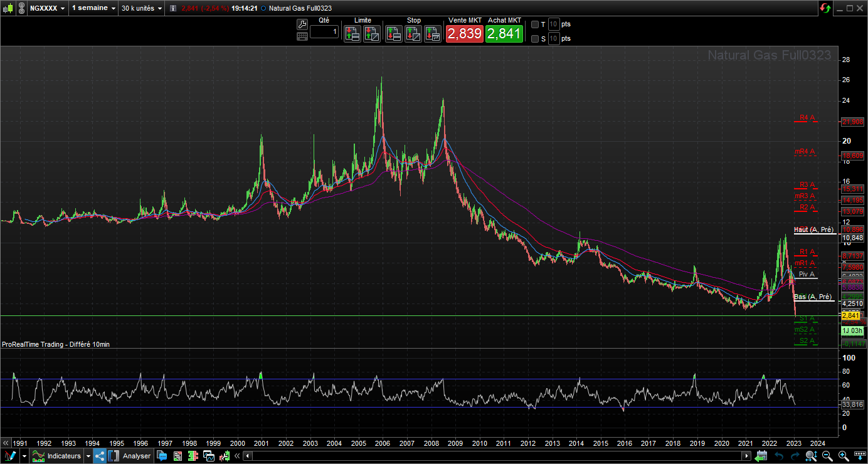Click the zoom in magnifier icon

click(x=844, y=456)
